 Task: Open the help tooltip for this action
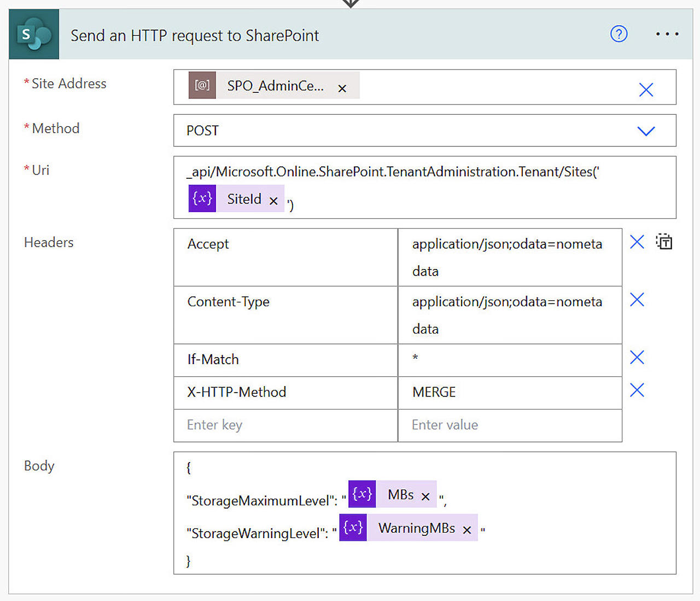[619, 34]
